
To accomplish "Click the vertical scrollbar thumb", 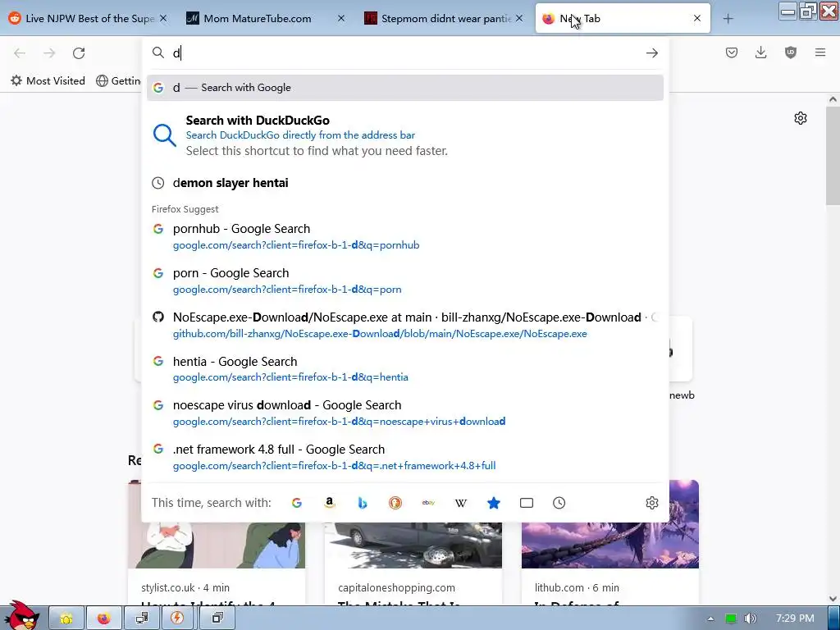I will coord(833,155).
